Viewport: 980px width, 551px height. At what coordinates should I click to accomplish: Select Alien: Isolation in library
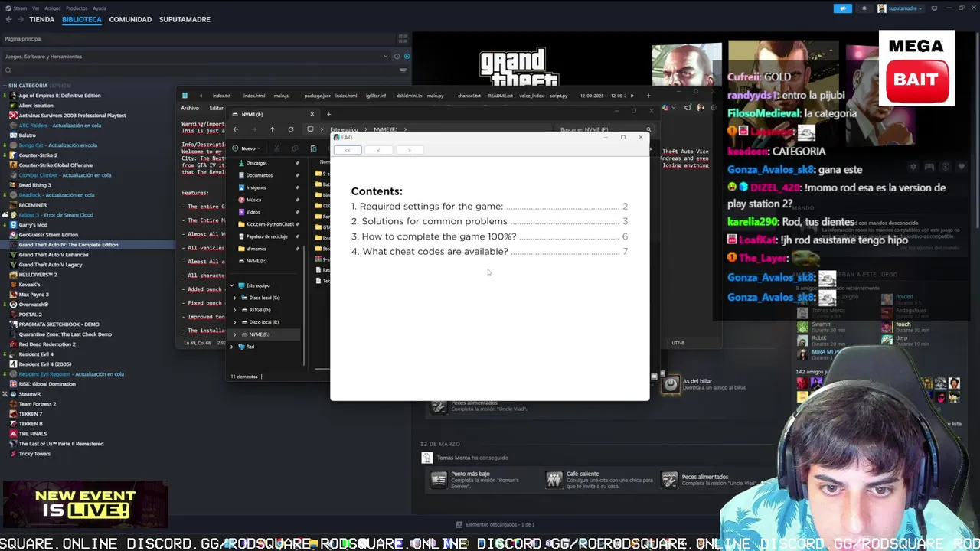[x=36, y=106]
